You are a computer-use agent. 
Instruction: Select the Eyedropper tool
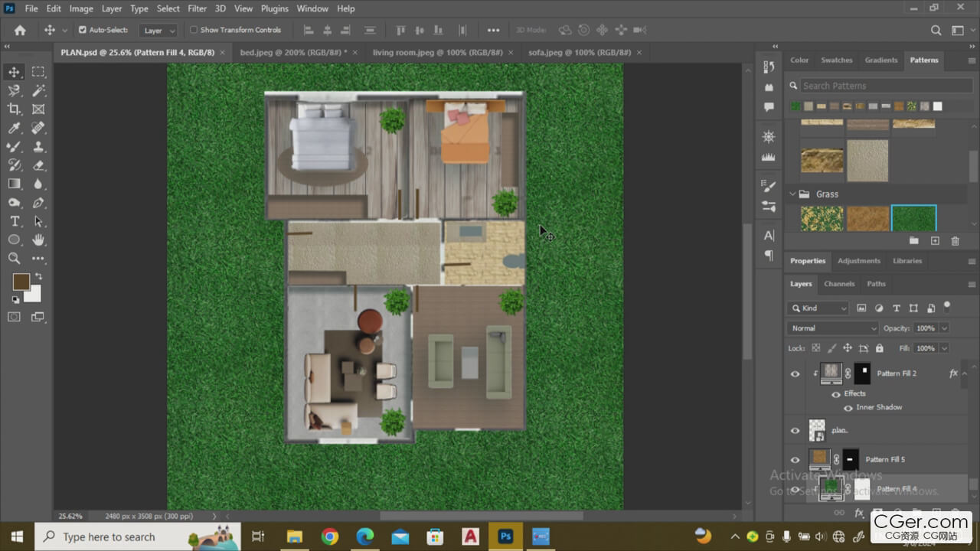click(x=14, y=129)
